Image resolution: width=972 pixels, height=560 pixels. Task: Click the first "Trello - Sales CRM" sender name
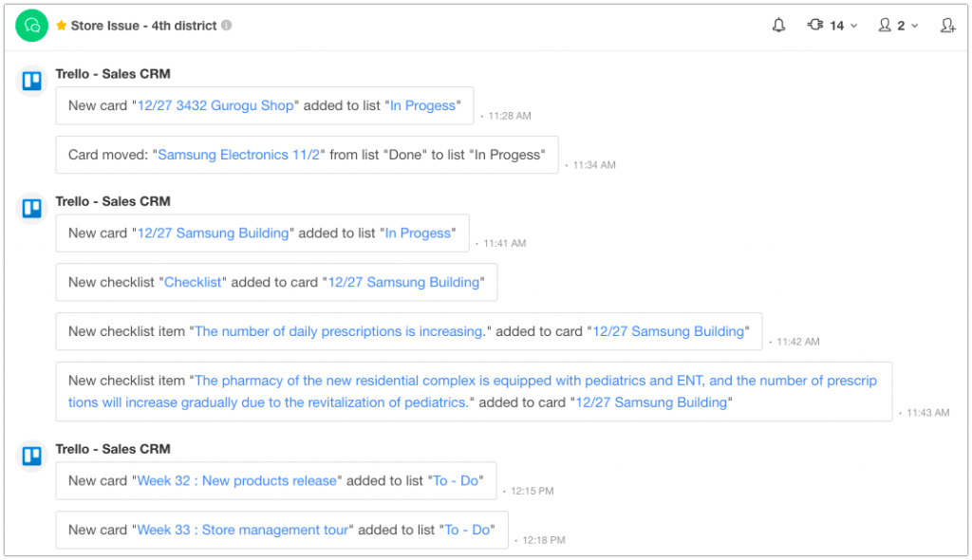(113, 74)
